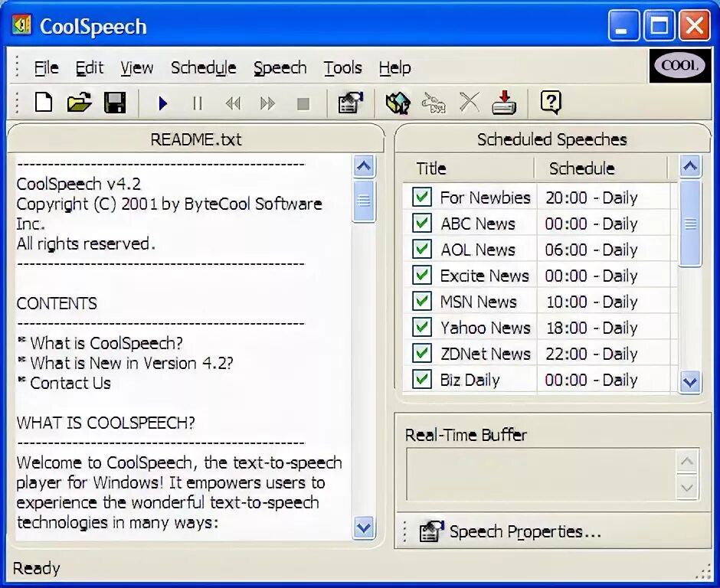Viewport: 720px width, 588px height.
Task: Select the ABC News row title
Action: tap(477, 224)
